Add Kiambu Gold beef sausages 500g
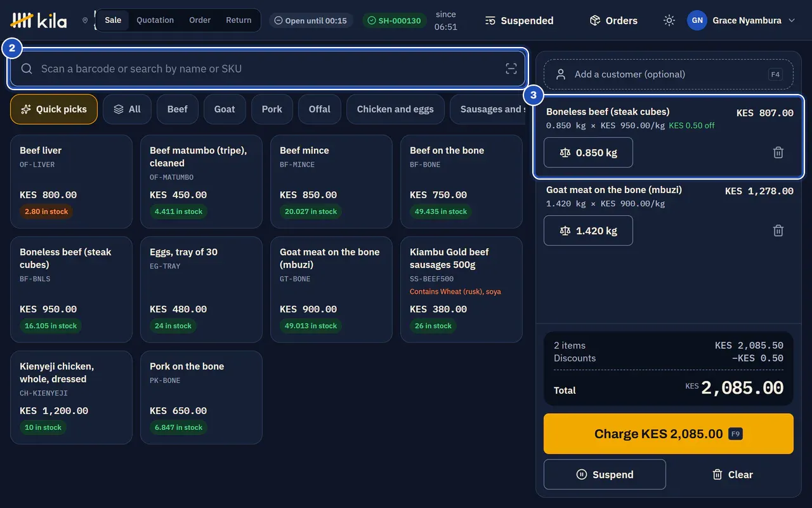The height and width of the screenshot is (508, 812). (461, 290)
